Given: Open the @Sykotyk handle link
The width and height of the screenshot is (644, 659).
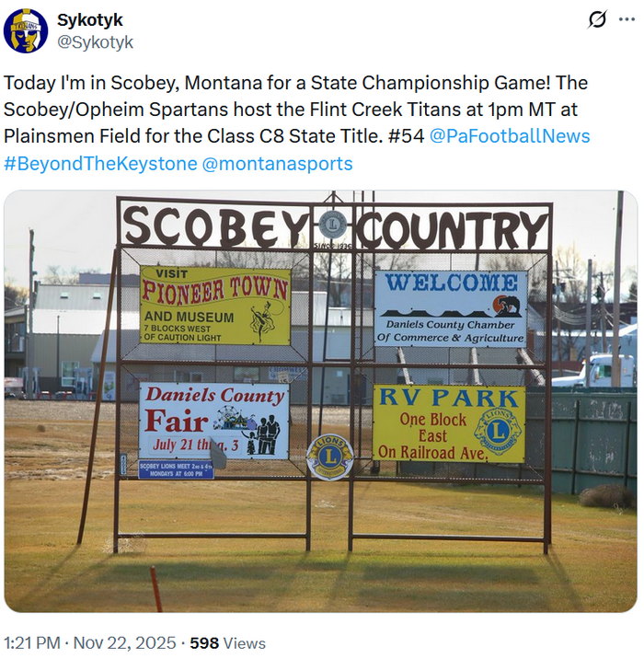Looking at the screenshot, I should pyautogui.click(x=96, y=42).
